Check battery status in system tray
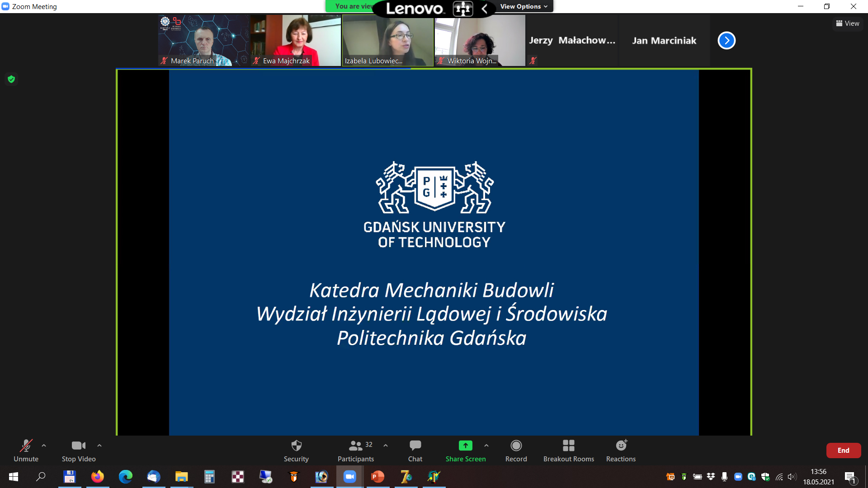The image size is (868, 488). pos(698,477)
